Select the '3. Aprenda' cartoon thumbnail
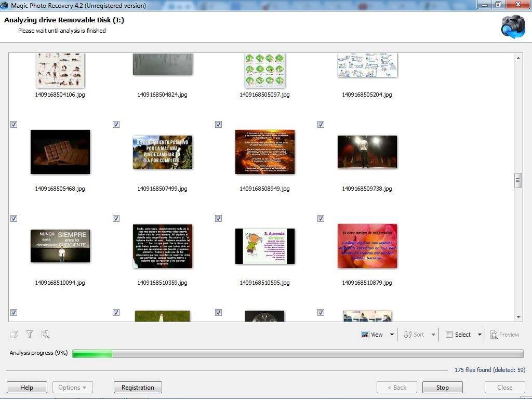Viewport: 532px width, 399px height. [x=265, y=246]
